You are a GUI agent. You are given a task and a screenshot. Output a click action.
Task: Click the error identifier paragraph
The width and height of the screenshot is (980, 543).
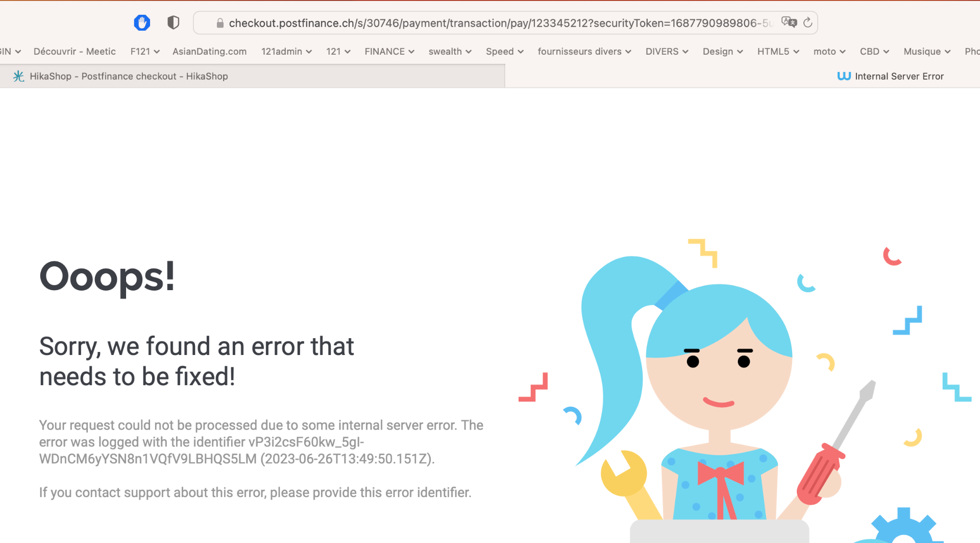[261, 442]
